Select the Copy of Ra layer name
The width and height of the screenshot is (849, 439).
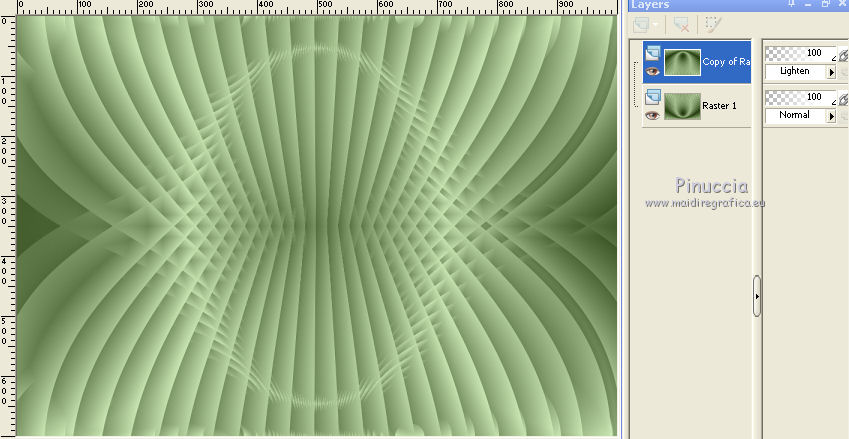coord(726,62)
